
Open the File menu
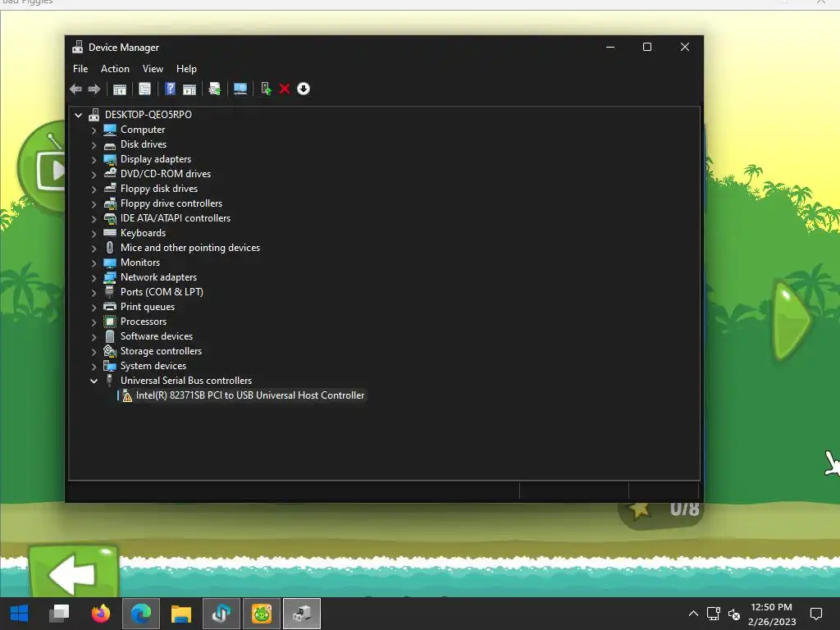pyautogui.click(x=80, y=69)
